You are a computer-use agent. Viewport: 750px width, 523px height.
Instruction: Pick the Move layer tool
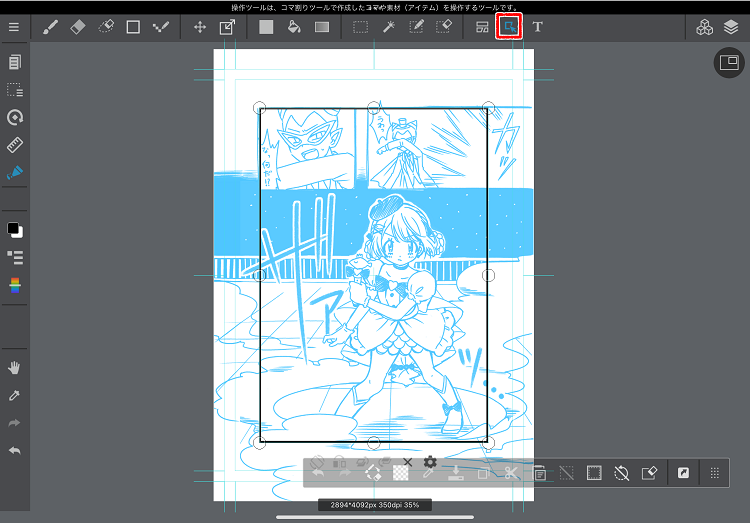(200, 27)
